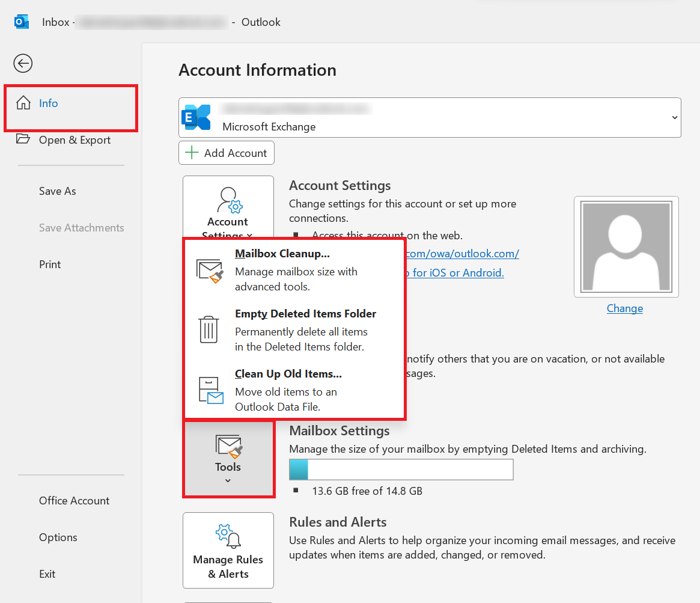The height and width of the screenshot is (603, 700).
Task: Select Save As in the sidebar
Action: point(58,191)
